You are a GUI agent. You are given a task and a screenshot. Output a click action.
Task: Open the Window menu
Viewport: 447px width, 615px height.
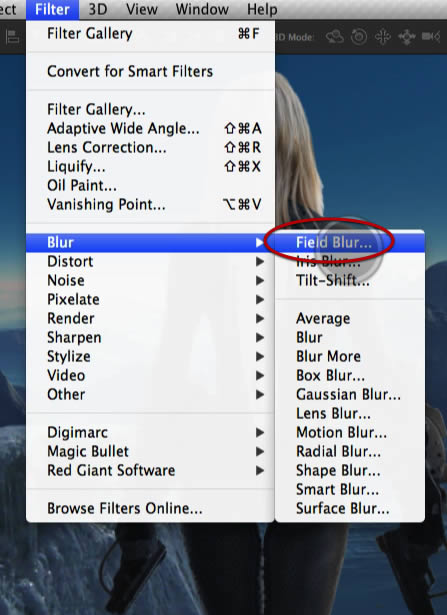[x=202, y=9]
